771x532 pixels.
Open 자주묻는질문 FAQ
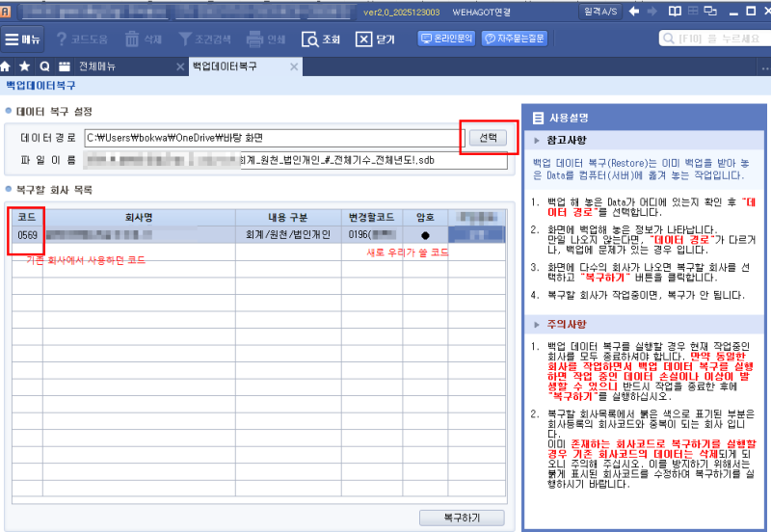point(515,39)
